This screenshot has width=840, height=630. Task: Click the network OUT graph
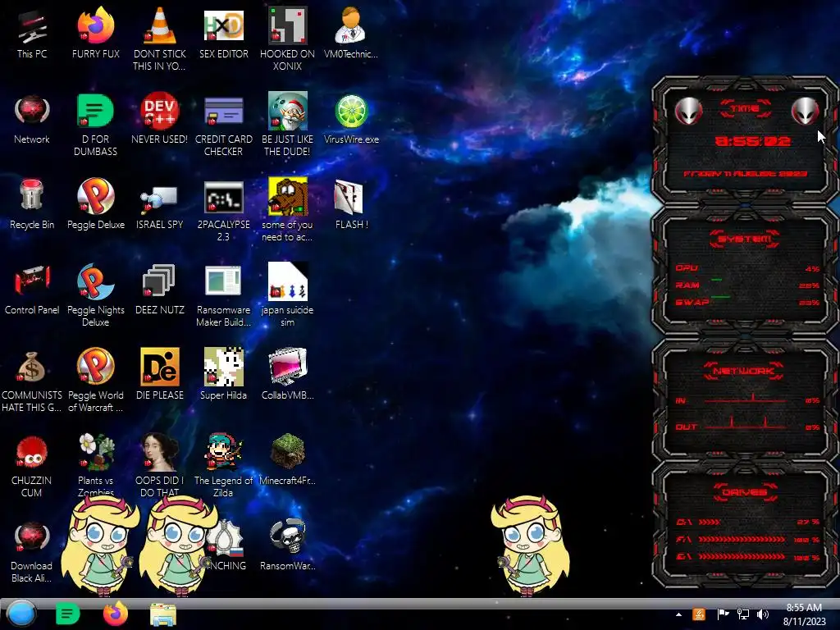(x=746, y=423)
